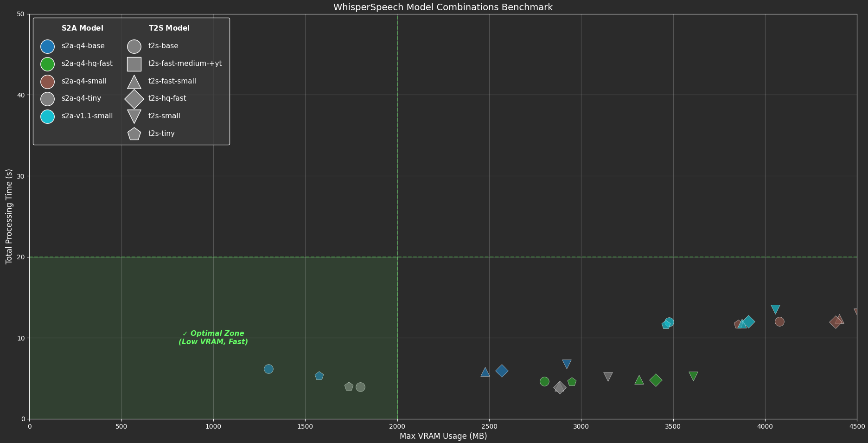
Task: Select the 't2s-tiny' legend label
Action: tap(161, 134)
